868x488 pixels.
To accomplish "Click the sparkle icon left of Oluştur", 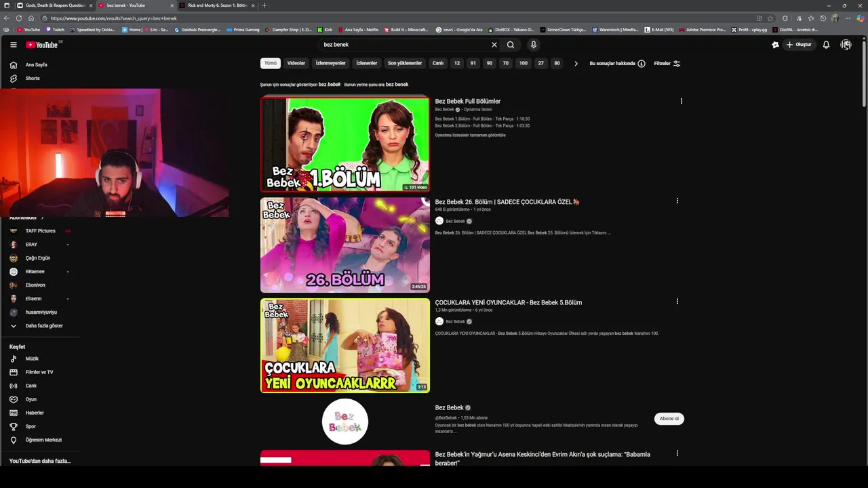I will click(x=775, y=45).
